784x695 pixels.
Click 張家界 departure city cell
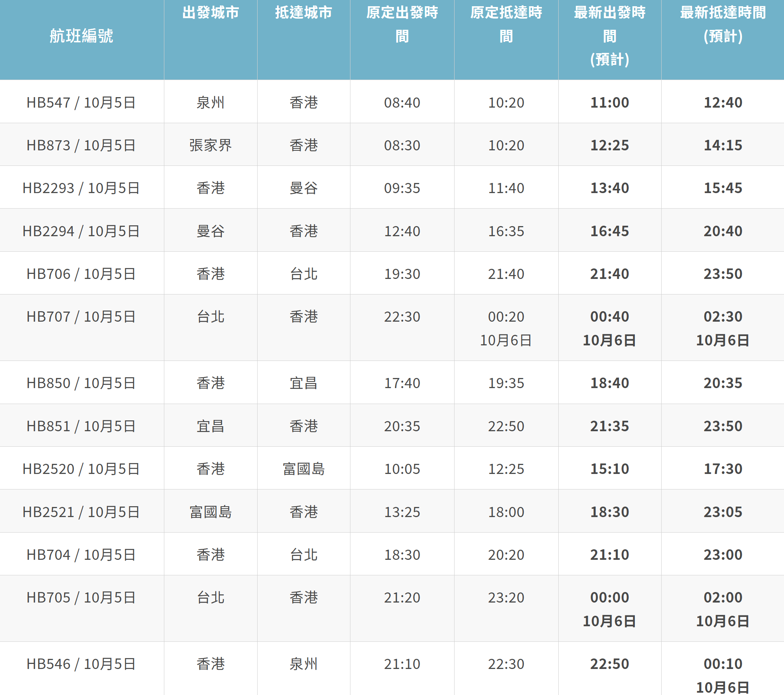pos(211,145)
